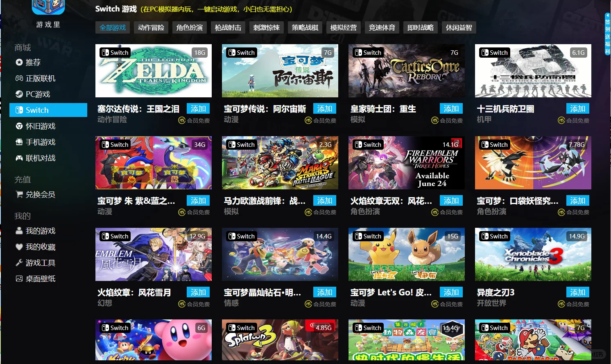Viewport: 611px width, 364px height.
Task: Click 会员免费 coin icon under 十三机兵防卫圈
Action: (561, 120)
